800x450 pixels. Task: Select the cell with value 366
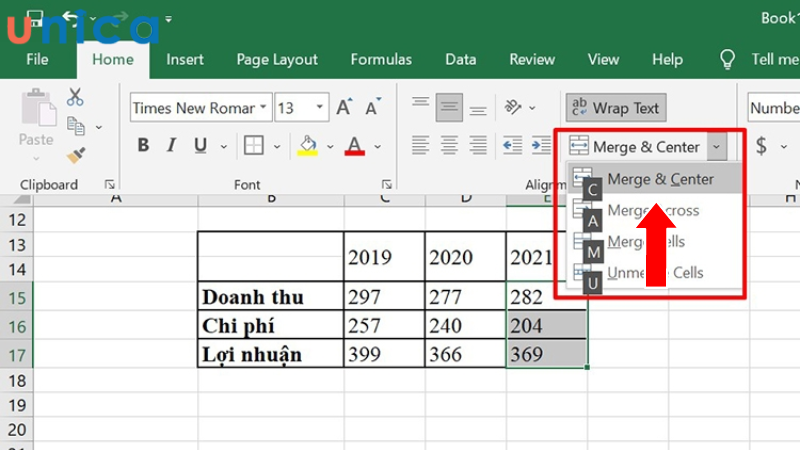[x=465, y=354]
